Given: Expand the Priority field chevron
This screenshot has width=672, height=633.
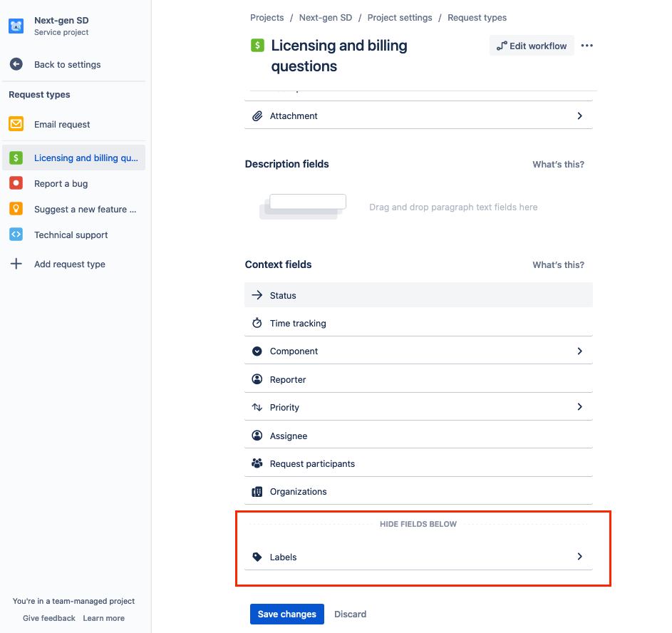Looking at the screenshot, I should [580, 407].
